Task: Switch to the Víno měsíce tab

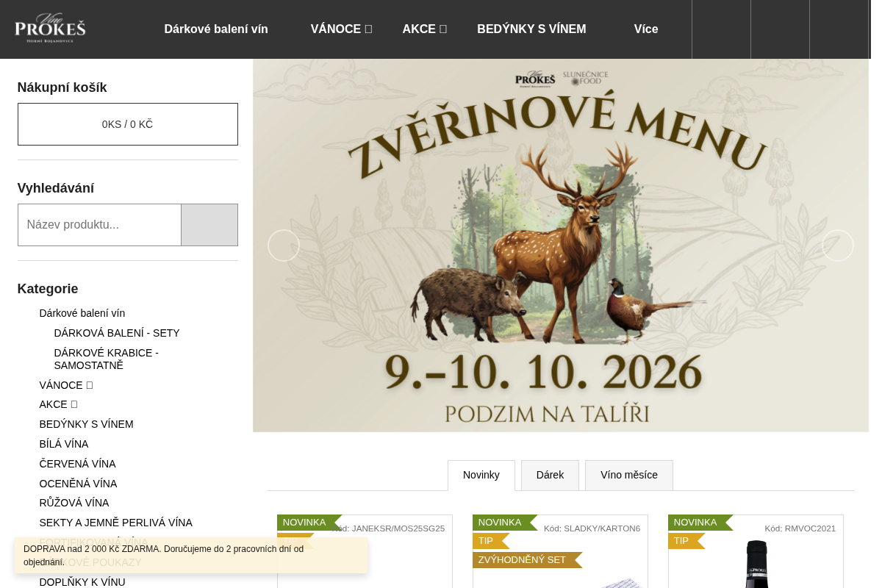Action: 629,476
